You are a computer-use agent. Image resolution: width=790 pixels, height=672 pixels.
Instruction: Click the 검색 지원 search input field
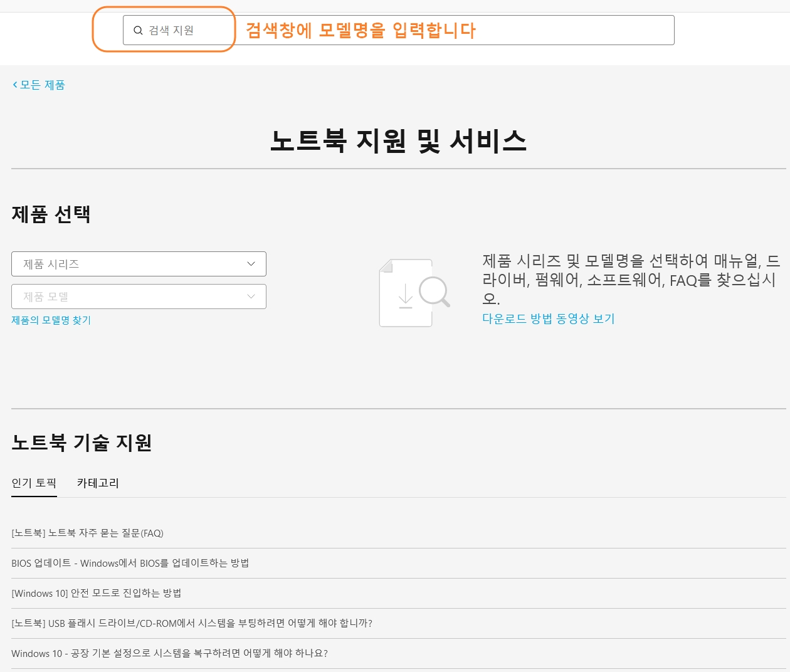pyautogui.click(x=398, y=30)
